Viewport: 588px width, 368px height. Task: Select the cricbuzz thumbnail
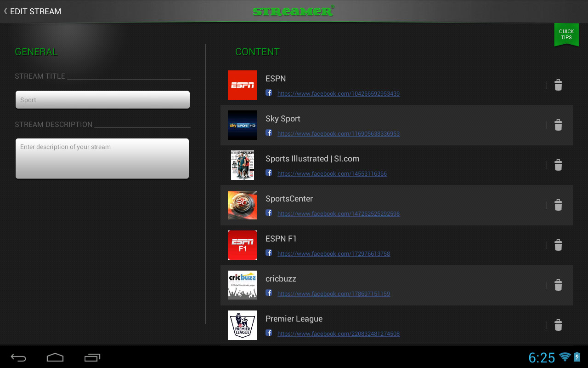point(243,285)
